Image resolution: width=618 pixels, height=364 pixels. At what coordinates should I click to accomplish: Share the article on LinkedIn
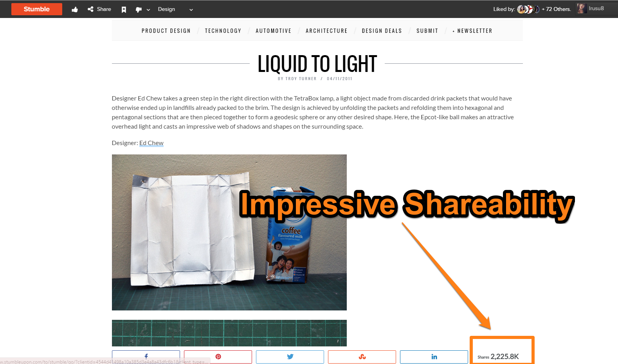[x=434, y=357]
